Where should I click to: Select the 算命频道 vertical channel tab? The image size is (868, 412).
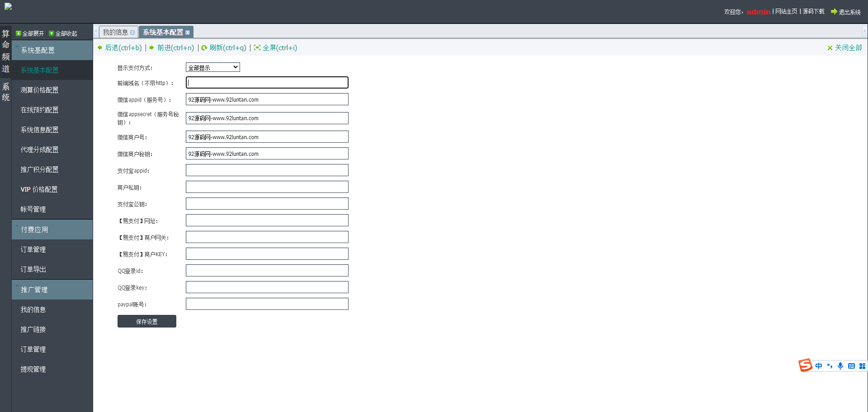6,51
